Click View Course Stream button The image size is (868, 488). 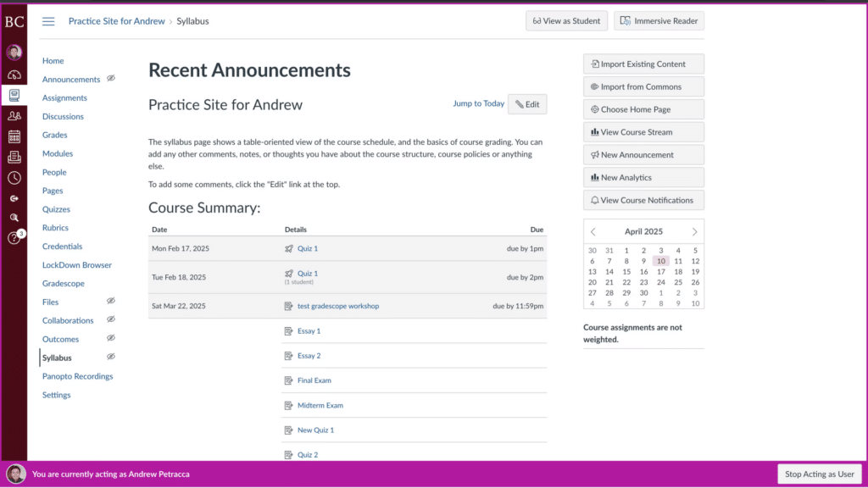644,132
